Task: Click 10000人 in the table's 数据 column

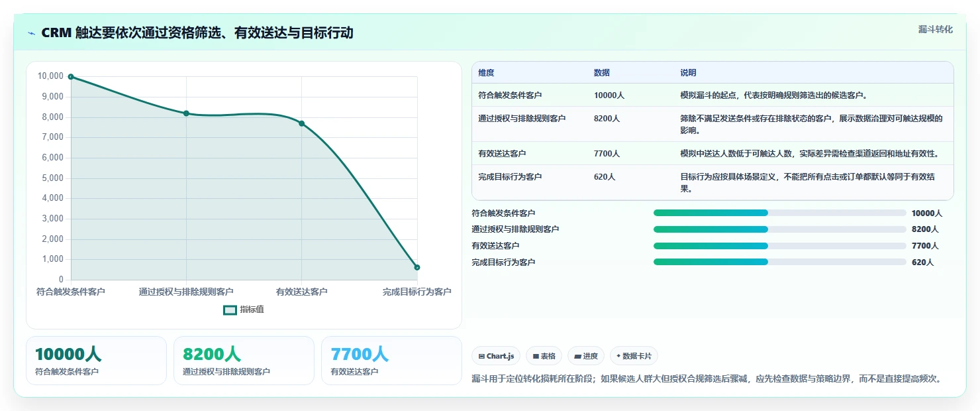Action: (x=609, y=95)
